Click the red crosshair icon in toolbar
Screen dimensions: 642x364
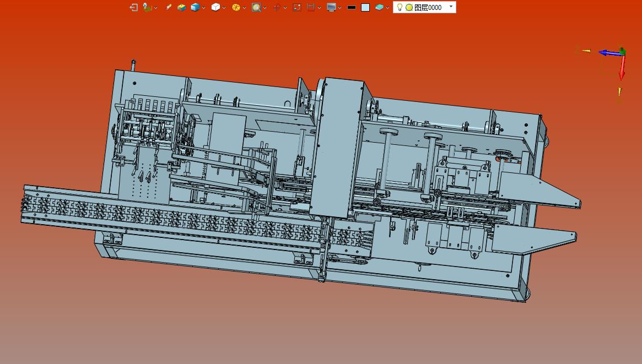pyautogui.click(x=277, y=7)
